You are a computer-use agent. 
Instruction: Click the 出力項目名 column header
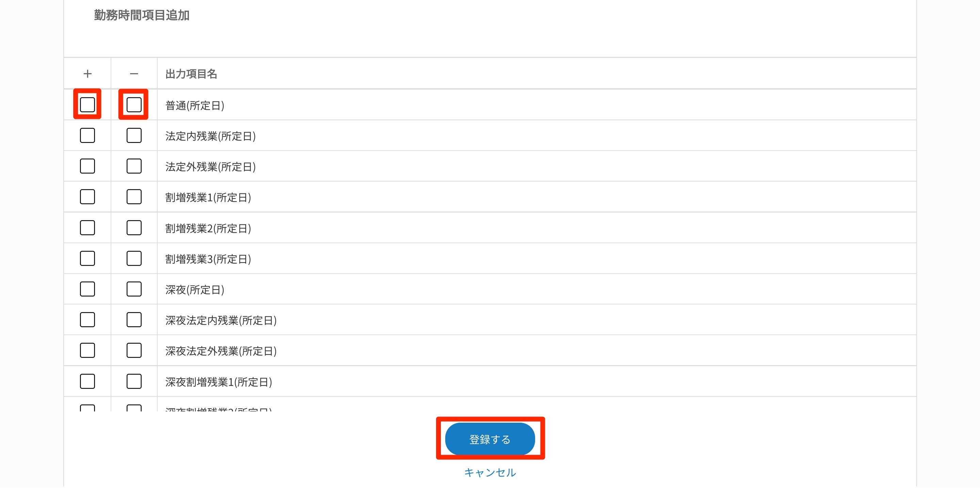pyautogui.click(x=191, y=74)
